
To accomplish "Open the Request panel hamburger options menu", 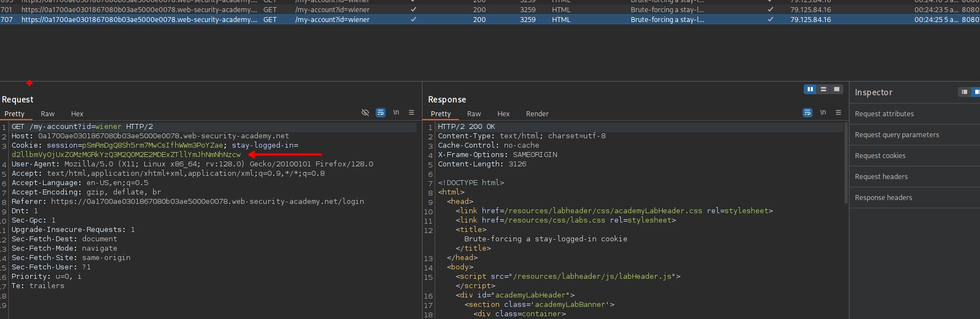I will [x=412, y=112].
